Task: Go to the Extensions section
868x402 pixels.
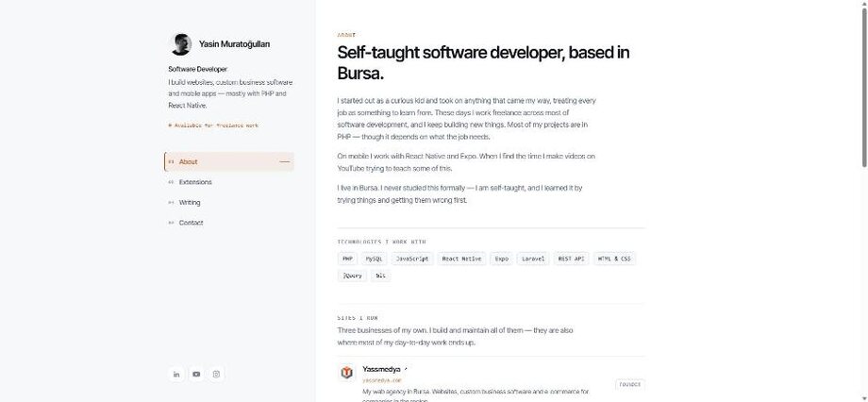Action: click(229, 182)
